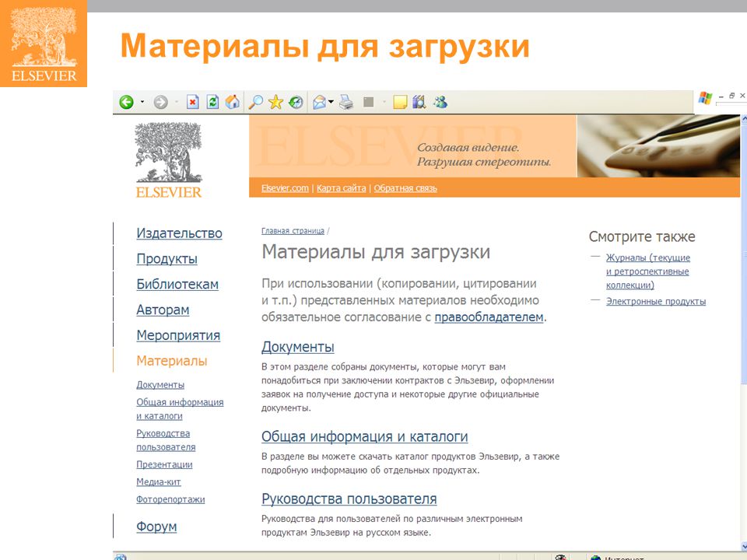This screenshot has height=560, width=747.
Task: Open the Back button history dropdown arrow
Action: 142,102
